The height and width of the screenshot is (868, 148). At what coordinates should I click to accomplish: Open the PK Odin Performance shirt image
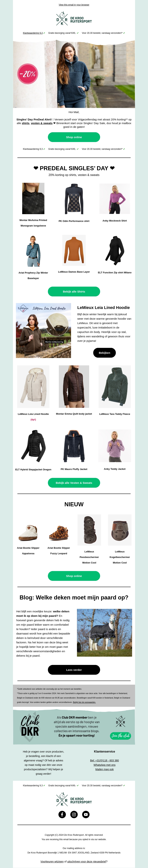tap(74, 199)
